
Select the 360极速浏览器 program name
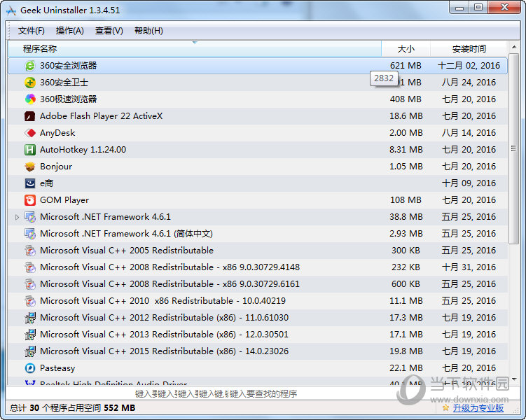[x=69, y=99]
